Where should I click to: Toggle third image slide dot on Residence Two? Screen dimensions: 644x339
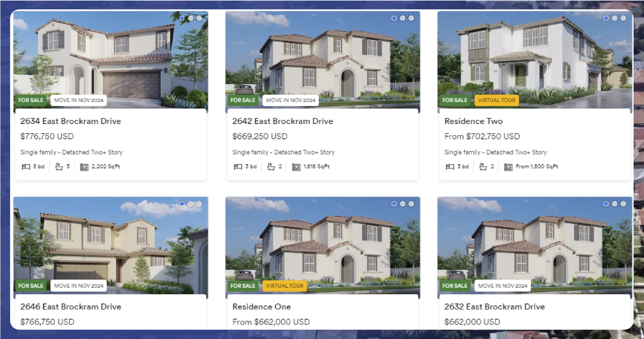[x=623, y=18]
